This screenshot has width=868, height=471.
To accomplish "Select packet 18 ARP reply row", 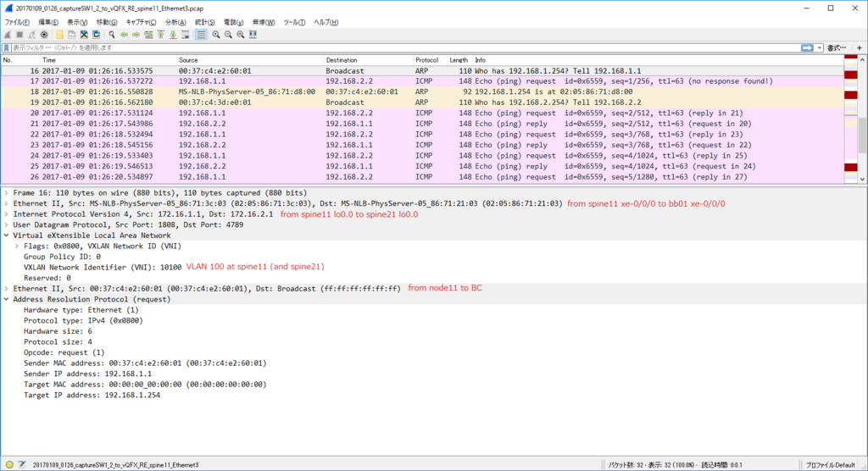I will click(422, 91).
